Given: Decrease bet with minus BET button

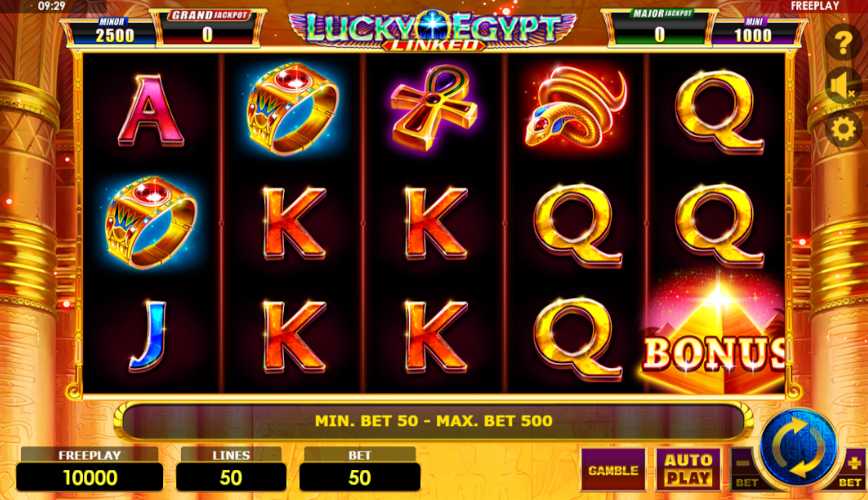Looking at the screenshot, I should tap(745, 470).
